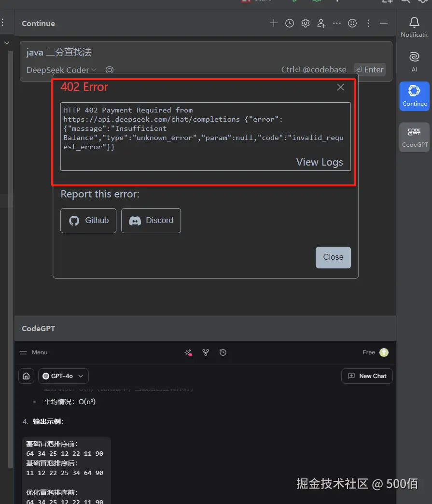Go to CodeGPT home icon
Screen dimensions: 432x504
[x=26, y=376]
